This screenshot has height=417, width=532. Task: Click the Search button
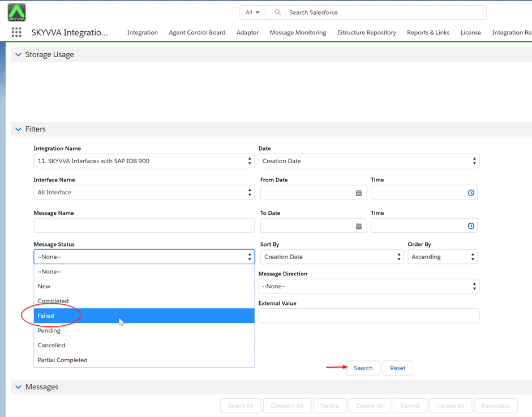(363, 368)
